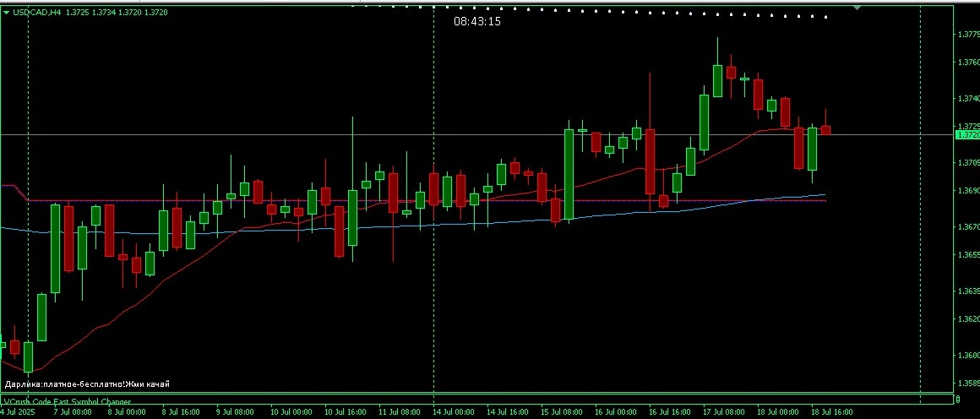Click the 1.3690 price scale label

[969, 190]
